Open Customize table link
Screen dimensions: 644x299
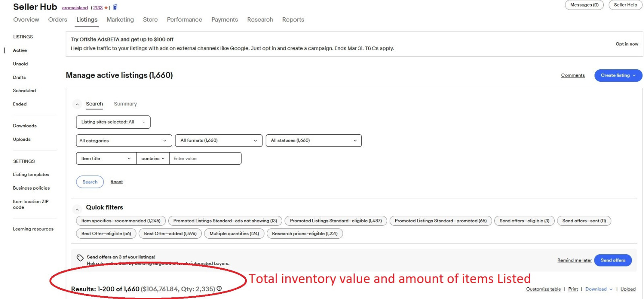click(x=543, y=289)
